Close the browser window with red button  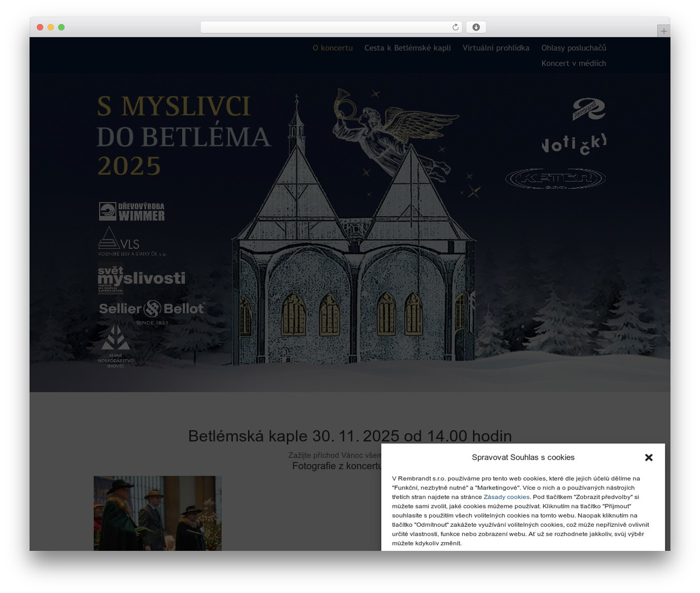40,27
